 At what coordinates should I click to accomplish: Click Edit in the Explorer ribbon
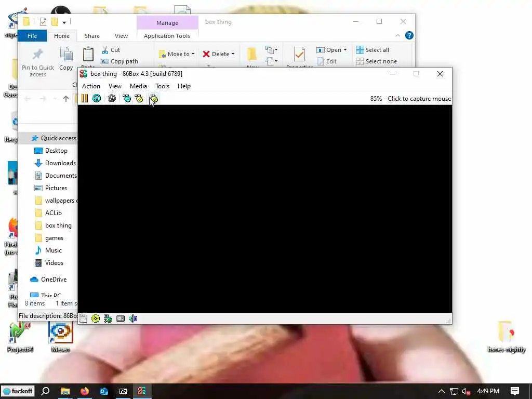tap(327, 61)
